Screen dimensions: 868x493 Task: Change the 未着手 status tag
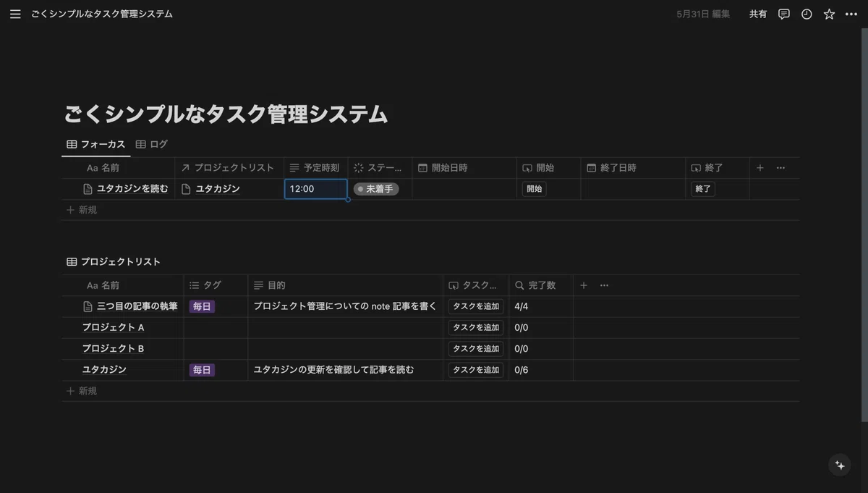pyautogui.click(x=376, y=189)
